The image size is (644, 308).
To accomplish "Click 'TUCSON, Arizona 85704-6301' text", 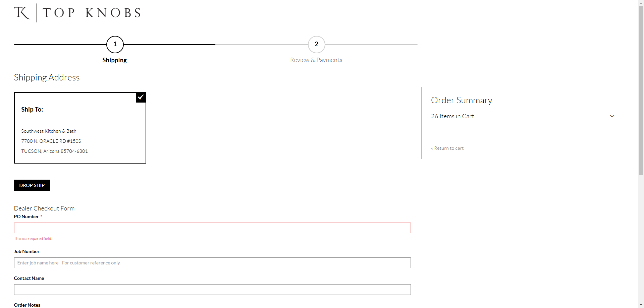I will (54, 151).
